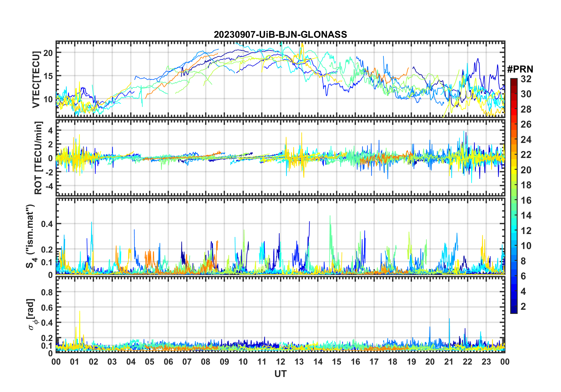Click the PRN rainbow colorbar

pyautogui.click(x=514, y=196)
